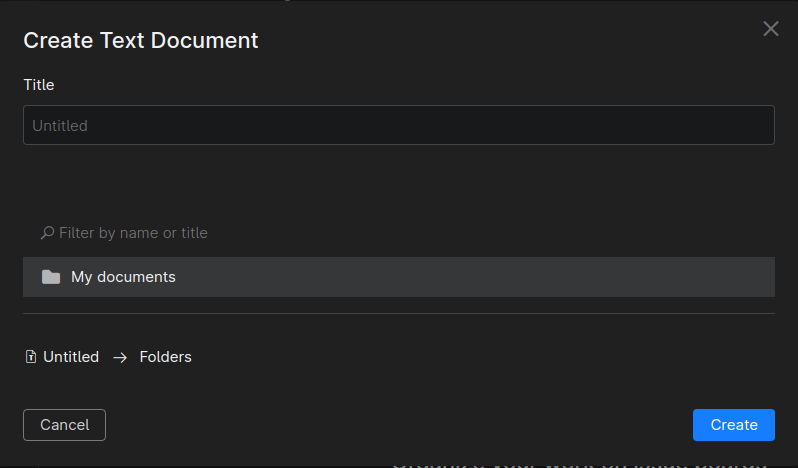Focus the Title input field
Image resolution: width=798 pixels, height=468 pixels.
399,125
